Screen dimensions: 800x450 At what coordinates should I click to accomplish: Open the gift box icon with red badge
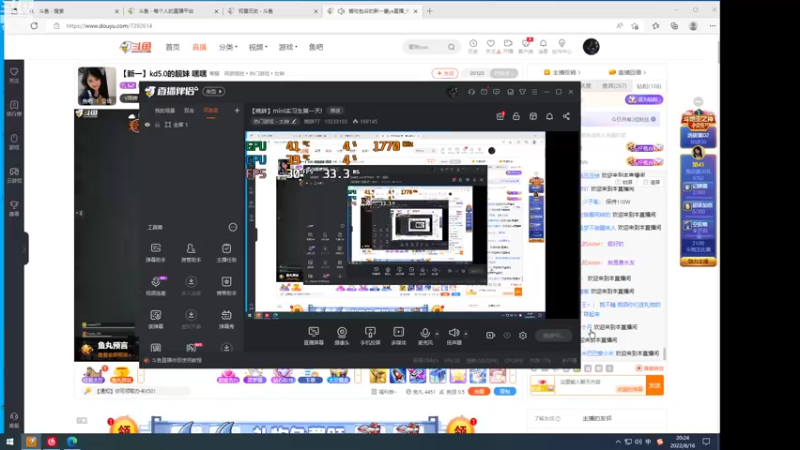point(500,116)
